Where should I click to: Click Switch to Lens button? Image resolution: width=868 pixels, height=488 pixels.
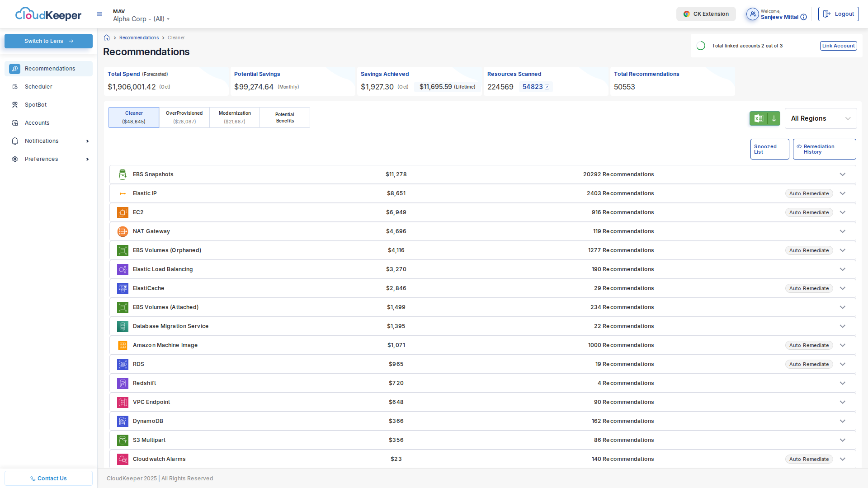pos(48,41)
